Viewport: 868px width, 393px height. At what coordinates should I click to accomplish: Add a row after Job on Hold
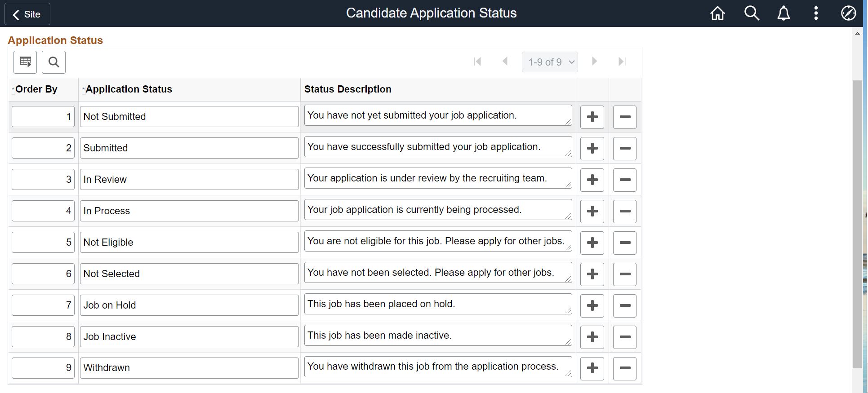tap(592, 305)
